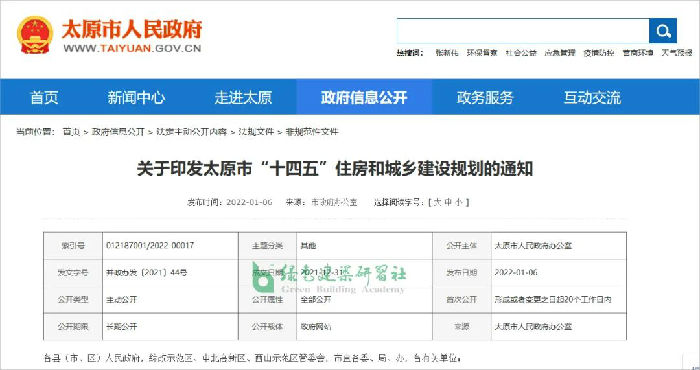
Task: Click the national emblem logo
Action: pos(35,35)
